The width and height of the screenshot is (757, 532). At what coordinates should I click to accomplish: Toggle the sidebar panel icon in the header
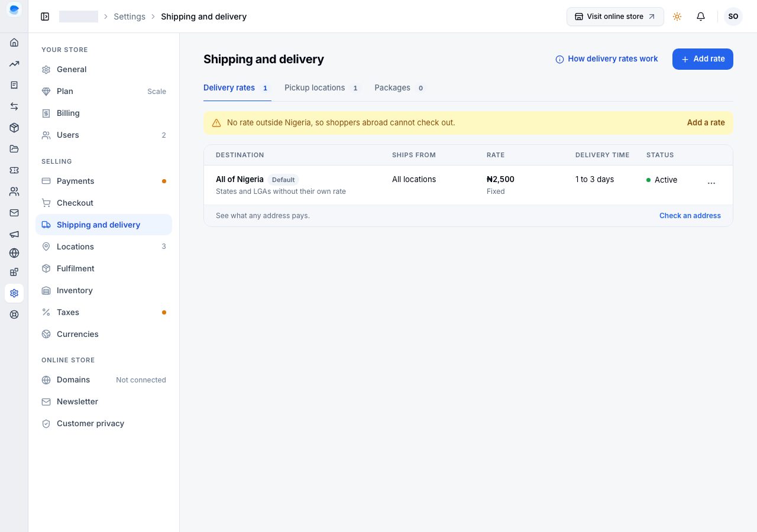(x=45, y=17)
